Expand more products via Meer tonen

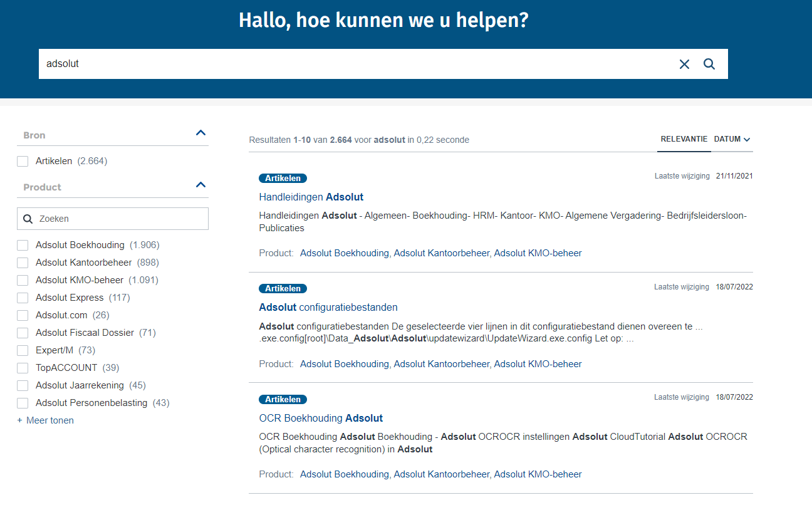[x=45, y=420]
